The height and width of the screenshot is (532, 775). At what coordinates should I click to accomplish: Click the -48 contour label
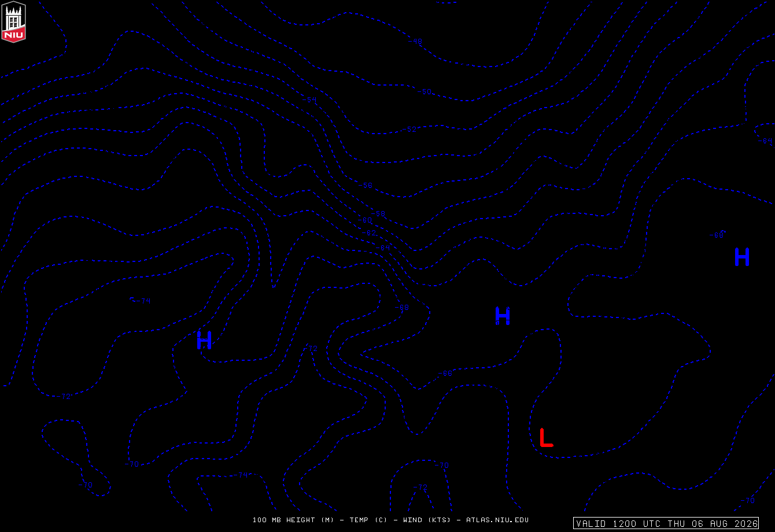(x=415, y=41)
